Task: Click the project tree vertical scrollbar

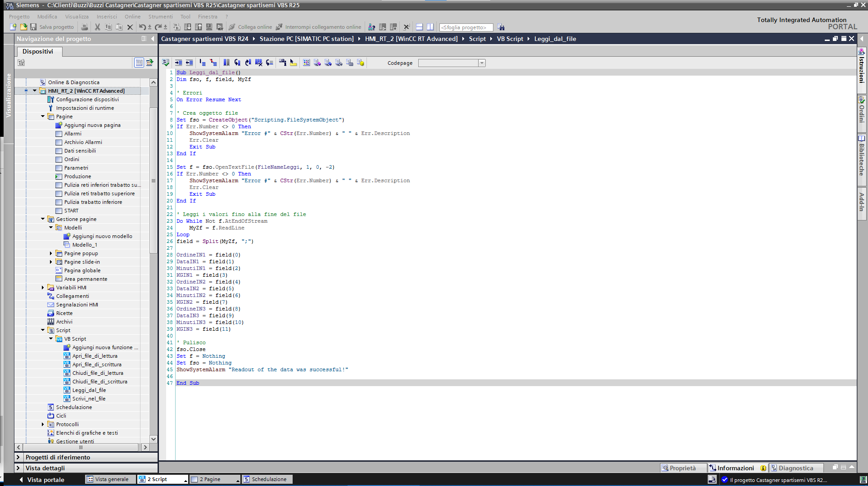Action: pos(154,180)
